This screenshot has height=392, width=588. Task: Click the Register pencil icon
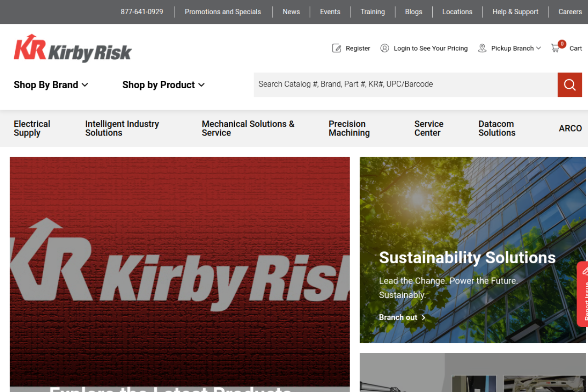point(337,48)
